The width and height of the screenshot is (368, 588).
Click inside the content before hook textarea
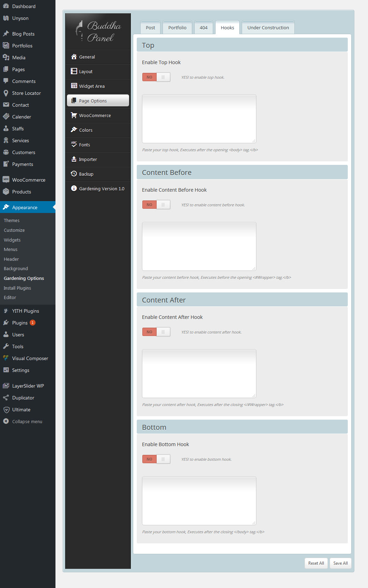pos(199,246)
